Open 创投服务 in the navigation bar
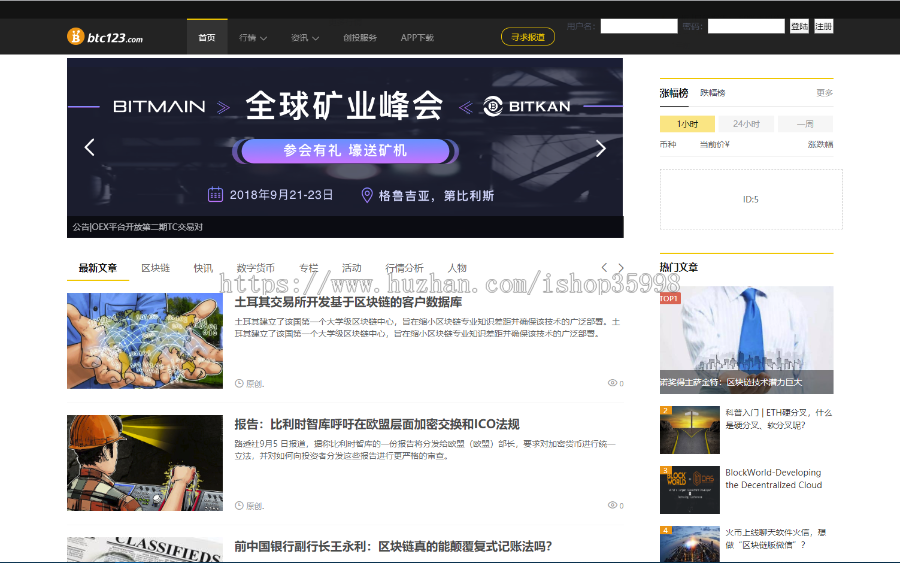The image size is (900, 563). point(360,37)
